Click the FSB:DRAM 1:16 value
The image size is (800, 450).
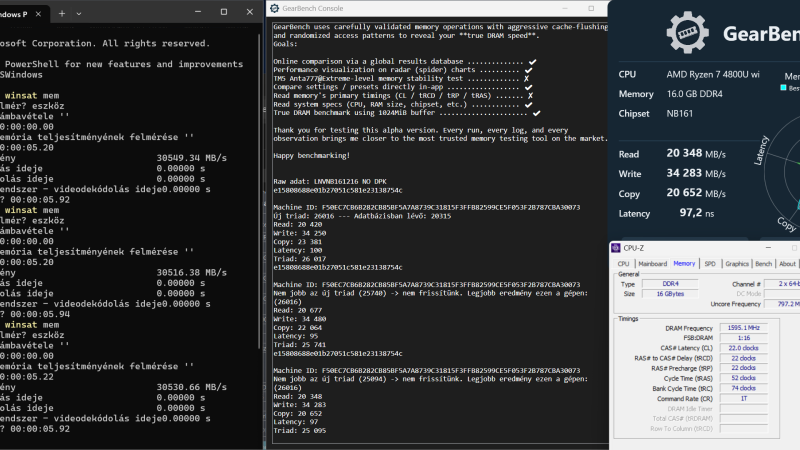click(743, 338)
